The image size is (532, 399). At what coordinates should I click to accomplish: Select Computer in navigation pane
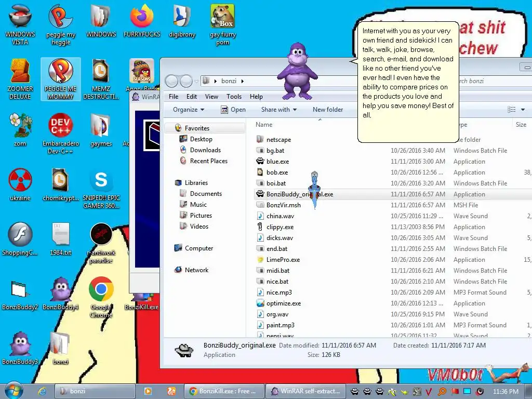click(x=198, y=248)
